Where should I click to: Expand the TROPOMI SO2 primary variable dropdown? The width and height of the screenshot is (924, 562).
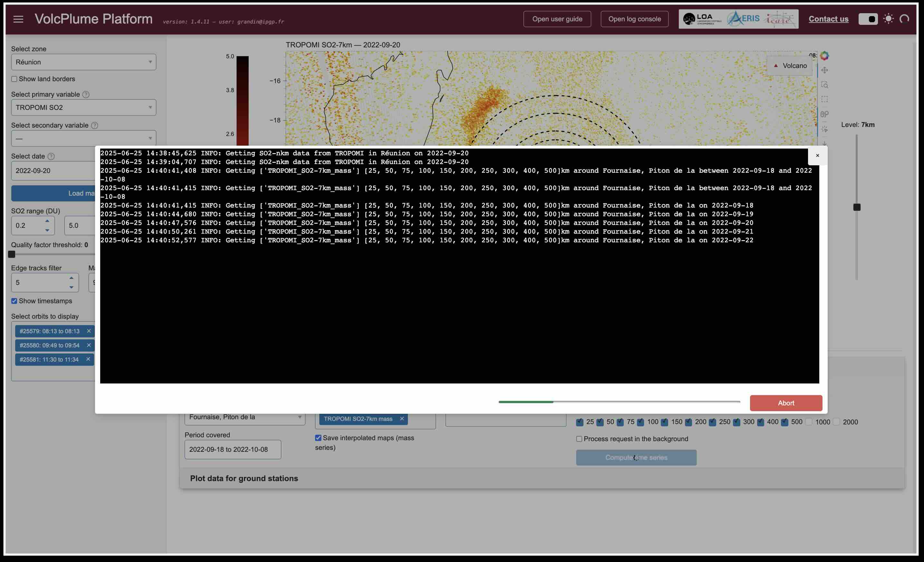coord(83,108)
